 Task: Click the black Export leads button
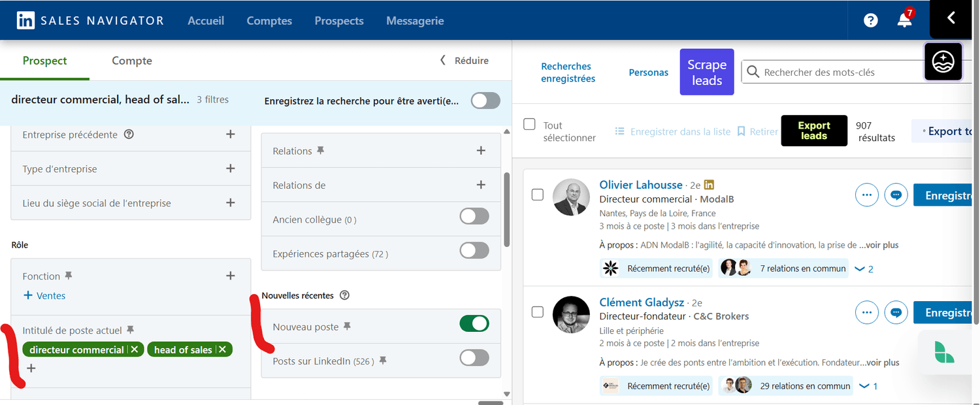coord(814,131)
